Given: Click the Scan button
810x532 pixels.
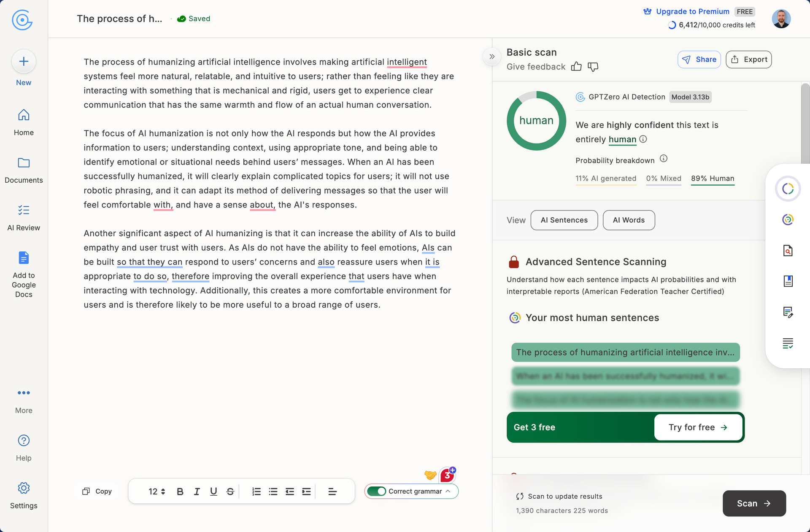Looking at the screenshot, I should 754,503.
